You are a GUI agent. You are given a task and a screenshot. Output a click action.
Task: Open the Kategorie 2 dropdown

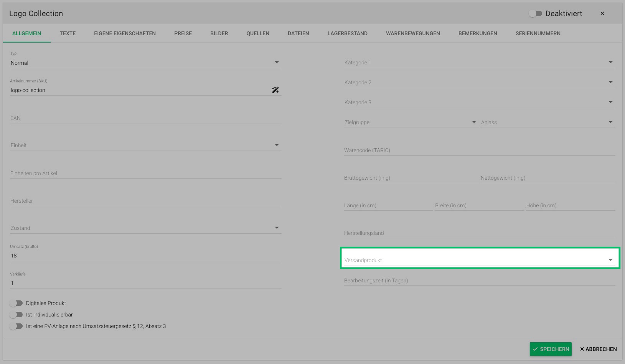click(x=480, y=82)
